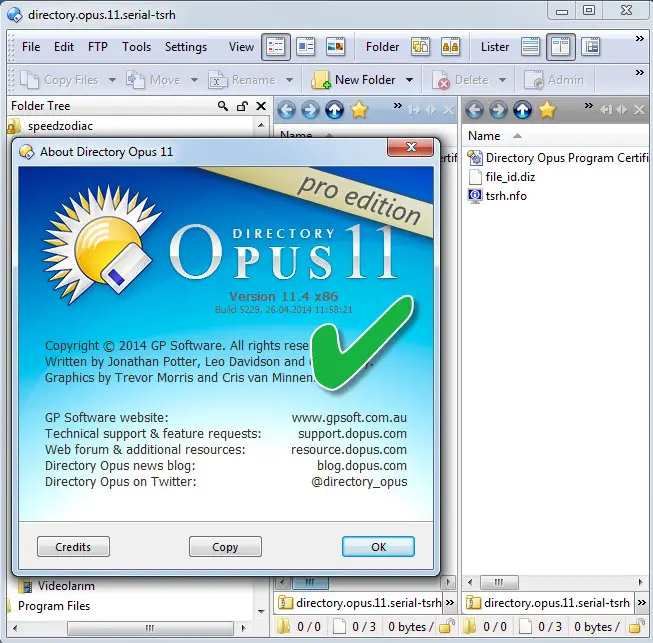Screen dimensions: 653x643
Task: Select Details view mode icon
Action: click(276, 47)
